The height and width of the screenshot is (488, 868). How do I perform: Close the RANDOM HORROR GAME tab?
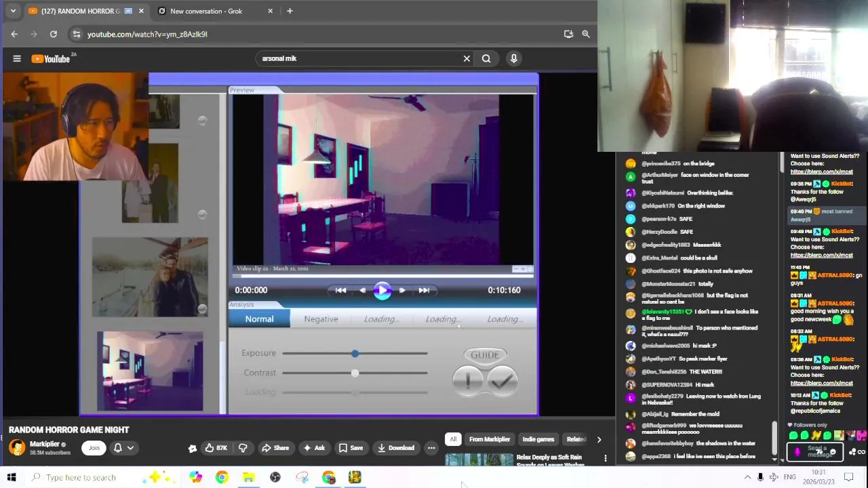[x=141, y=11]
